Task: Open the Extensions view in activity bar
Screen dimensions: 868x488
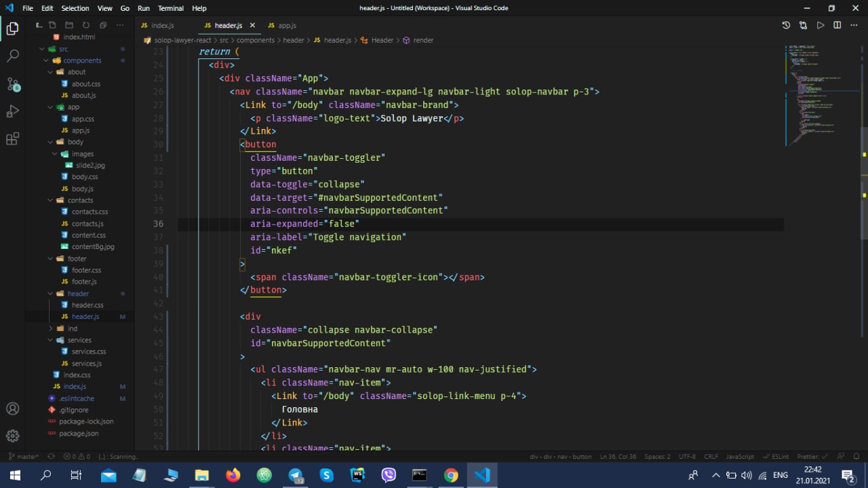Action: 13,139
